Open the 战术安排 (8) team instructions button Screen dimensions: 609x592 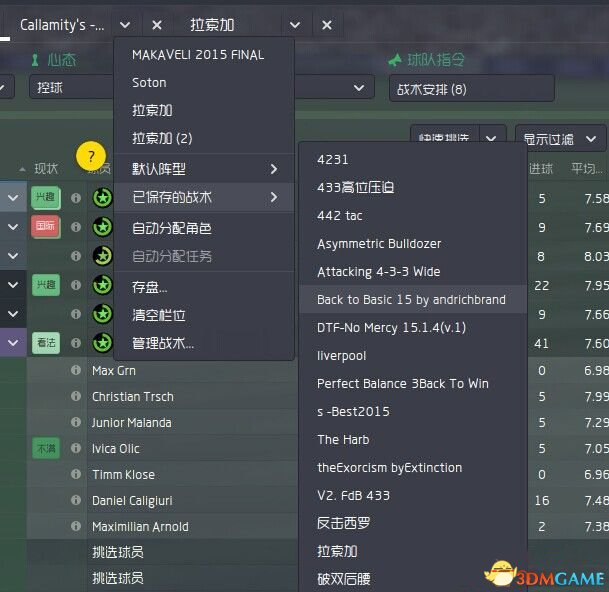[x=472, y=89]
